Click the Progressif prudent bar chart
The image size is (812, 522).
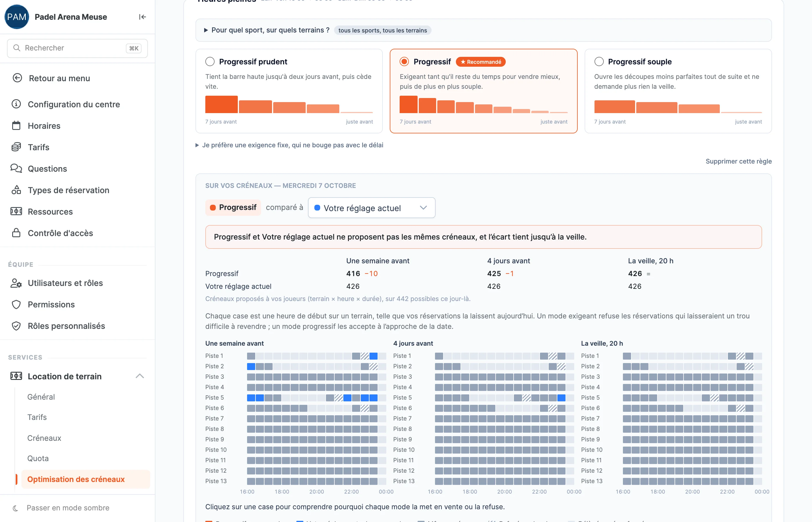point(289,104)
